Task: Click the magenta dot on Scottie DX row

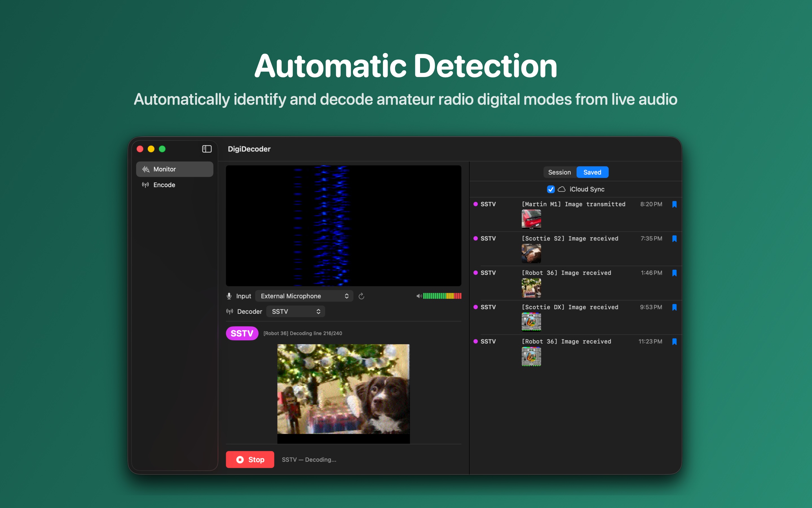Action: (475, 307)
